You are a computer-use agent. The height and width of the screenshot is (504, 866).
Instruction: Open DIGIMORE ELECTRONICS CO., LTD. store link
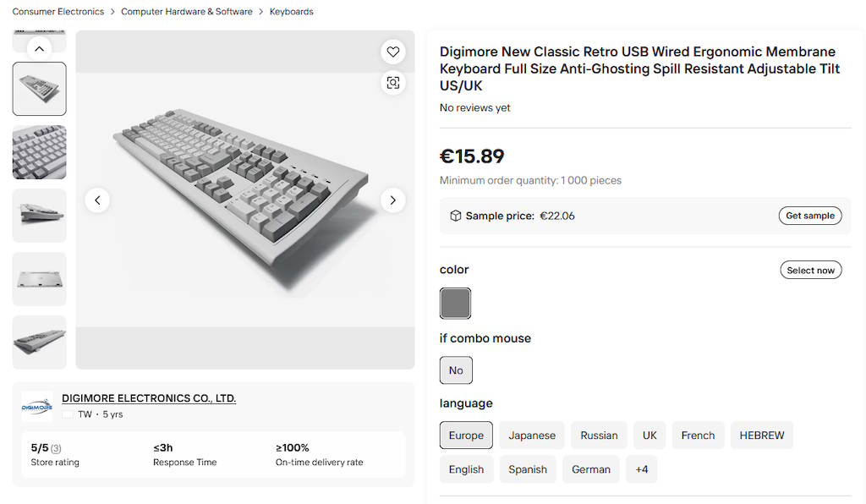(x=149, y=398)
